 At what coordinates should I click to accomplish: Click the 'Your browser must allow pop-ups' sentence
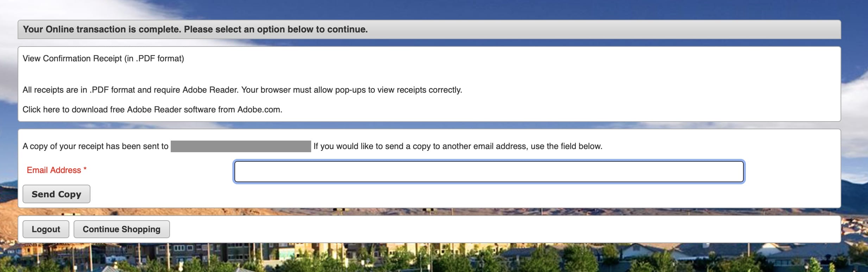click(351, 90)
